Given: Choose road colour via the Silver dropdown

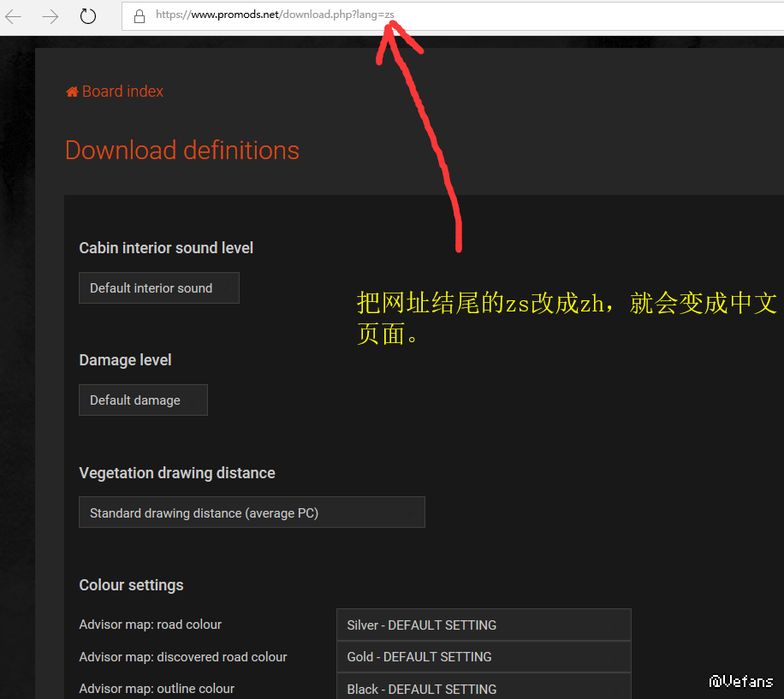Looking at the screenshot, I should [x=484, y=625].
